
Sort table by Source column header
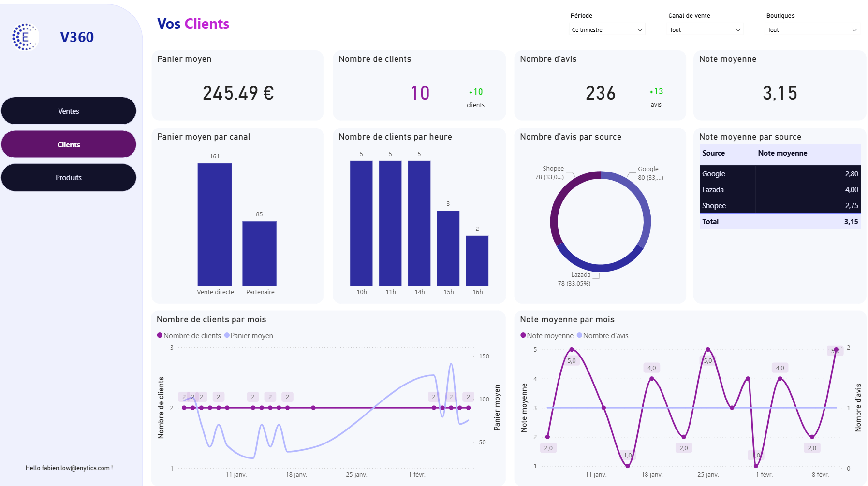pyautogui.click(x=713, y=153)
